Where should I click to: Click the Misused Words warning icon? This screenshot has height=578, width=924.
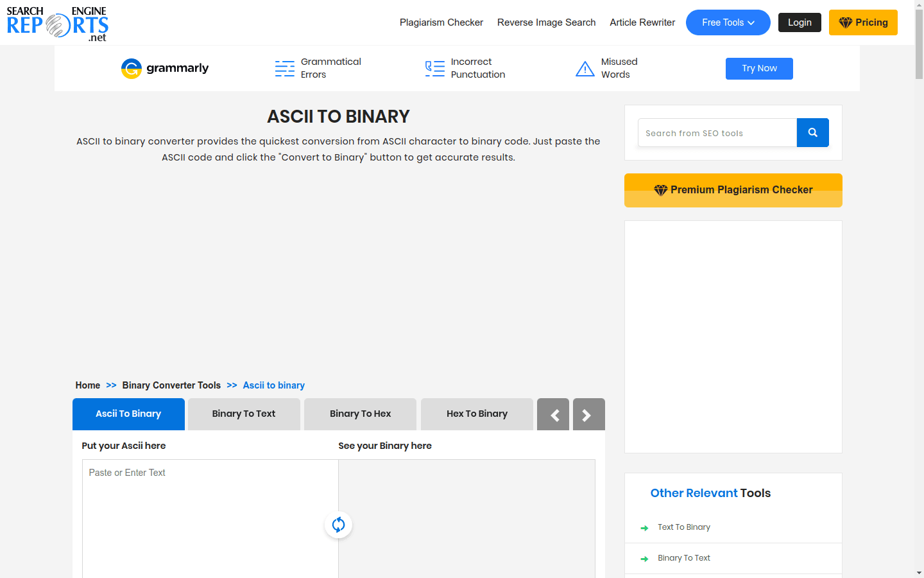point(585,68)
